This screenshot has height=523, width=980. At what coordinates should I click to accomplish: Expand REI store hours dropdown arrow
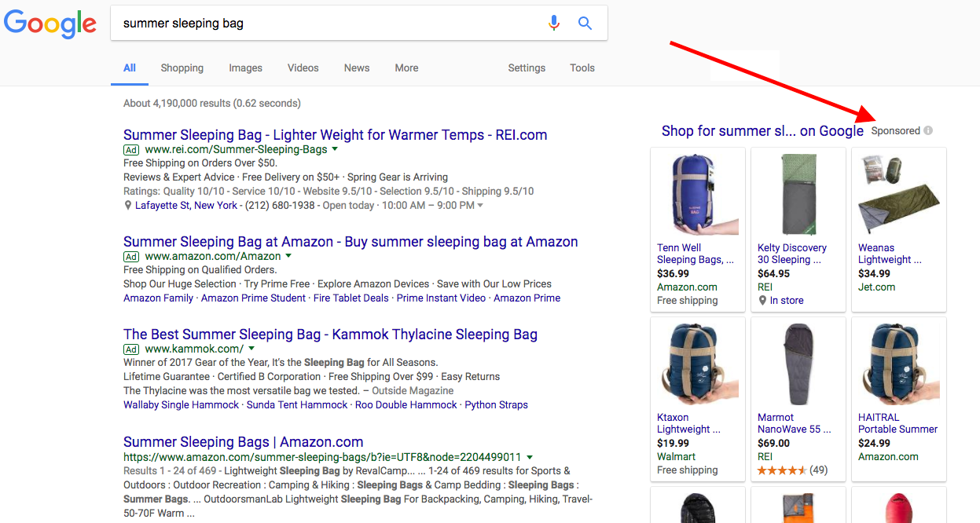(x=480, y=206)
